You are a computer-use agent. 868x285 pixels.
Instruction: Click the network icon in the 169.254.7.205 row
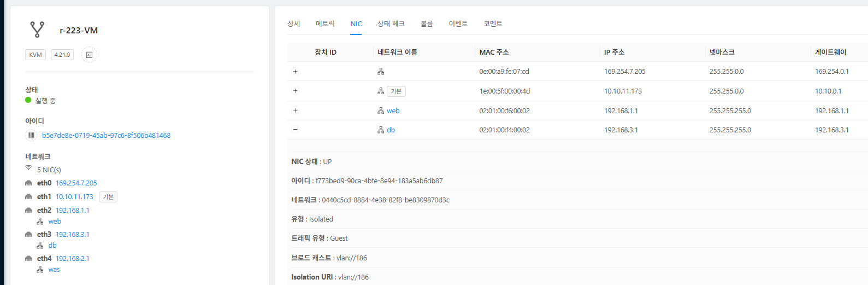[x=381, y=72]
